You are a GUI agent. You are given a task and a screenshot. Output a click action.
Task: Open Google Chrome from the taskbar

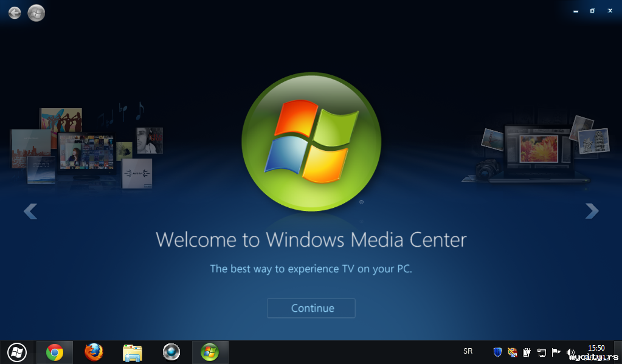pos(55,352)
